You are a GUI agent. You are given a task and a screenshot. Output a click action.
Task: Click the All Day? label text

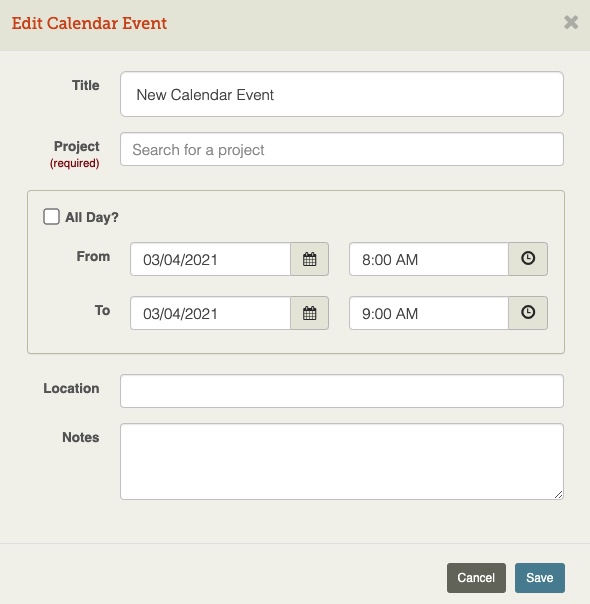coord(92,217)
